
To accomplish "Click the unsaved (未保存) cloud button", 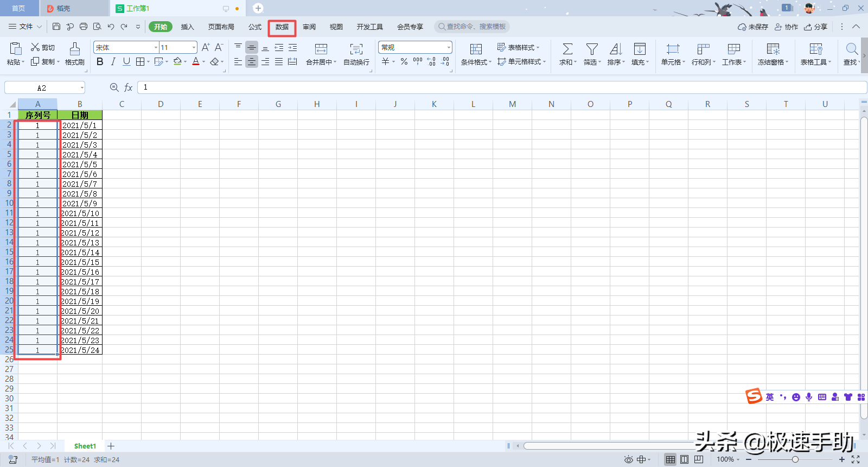I will 753,27.
